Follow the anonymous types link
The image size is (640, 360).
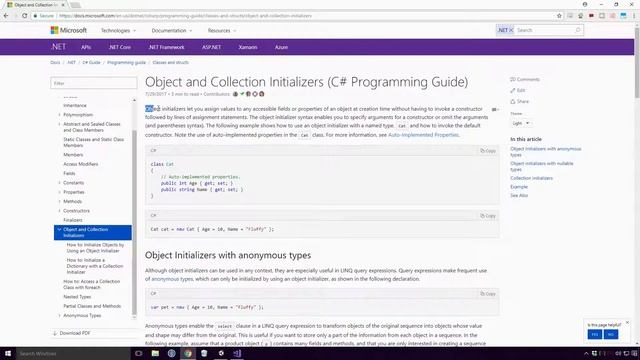coord(172,279)
